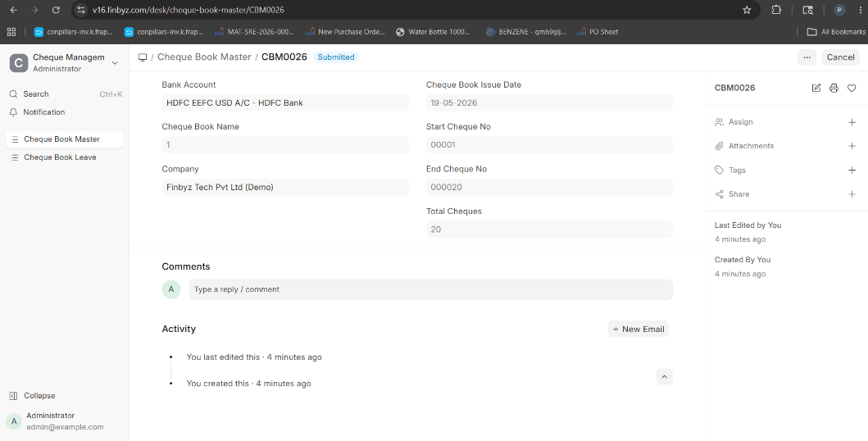Click the Assign label in sidebar
The height and width of the screenshot is (441, 868).
coord(741,122)
